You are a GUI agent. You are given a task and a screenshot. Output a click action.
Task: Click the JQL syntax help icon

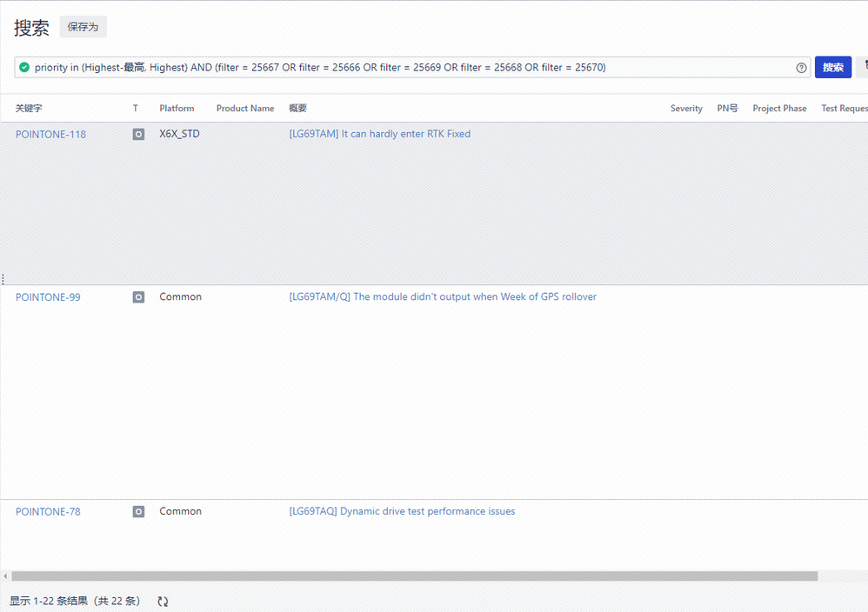point(801,68)
